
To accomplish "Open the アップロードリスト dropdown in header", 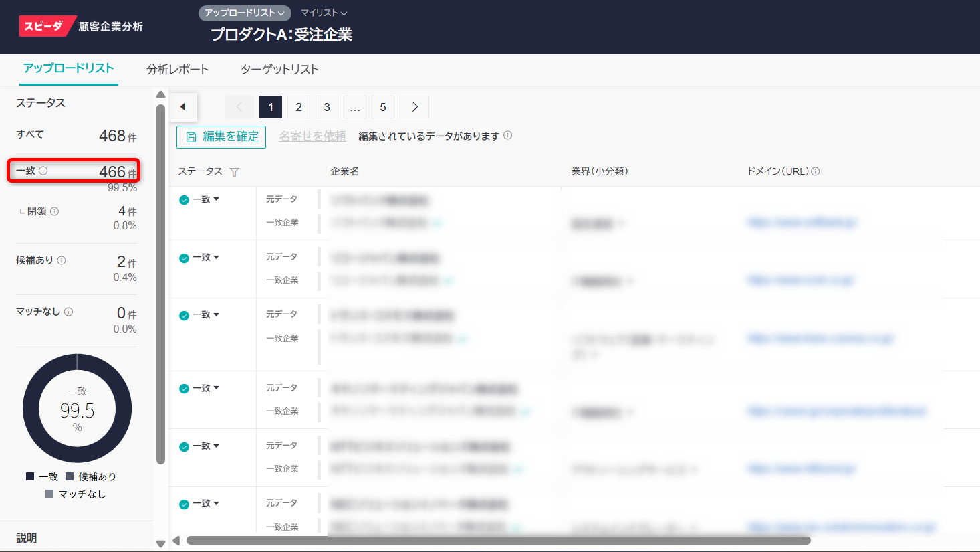I will [244, 13].
